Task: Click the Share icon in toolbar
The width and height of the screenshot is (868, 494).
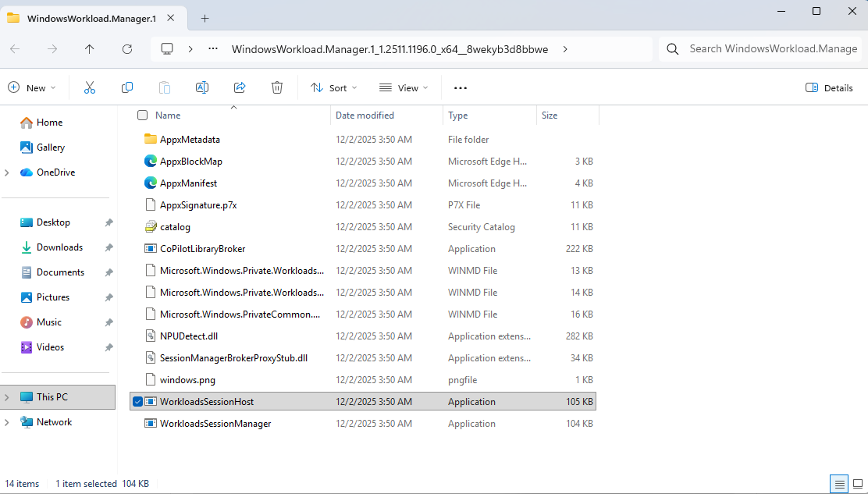Action: (240, 87)
